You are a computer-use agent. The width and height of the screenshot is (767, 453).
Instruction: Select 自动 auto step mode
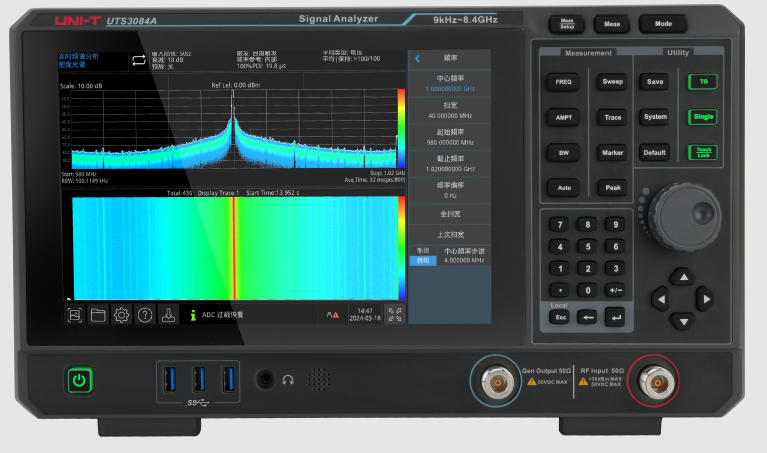pos(423,261)
